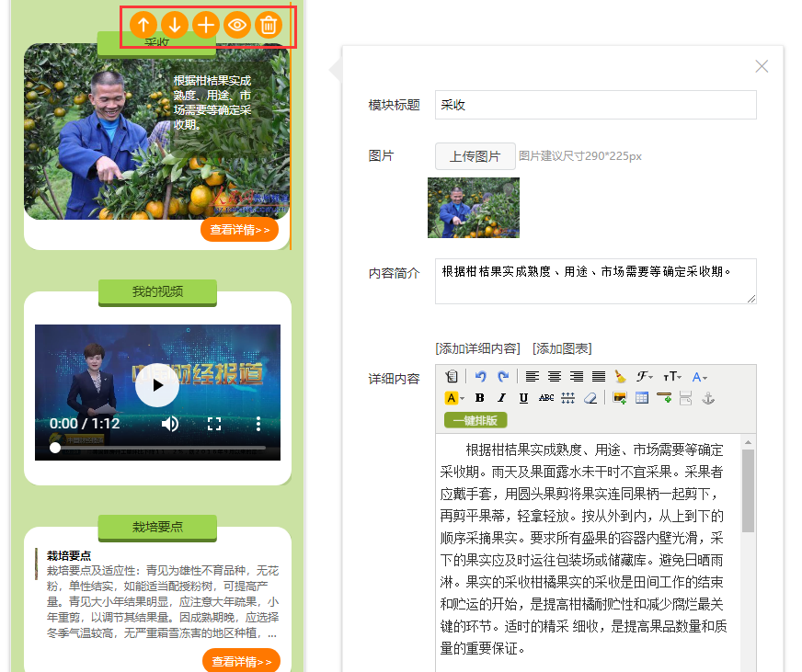Delete the module with the trash icon
This screenshot has width=802, height=672.
(x=268, y=25)
